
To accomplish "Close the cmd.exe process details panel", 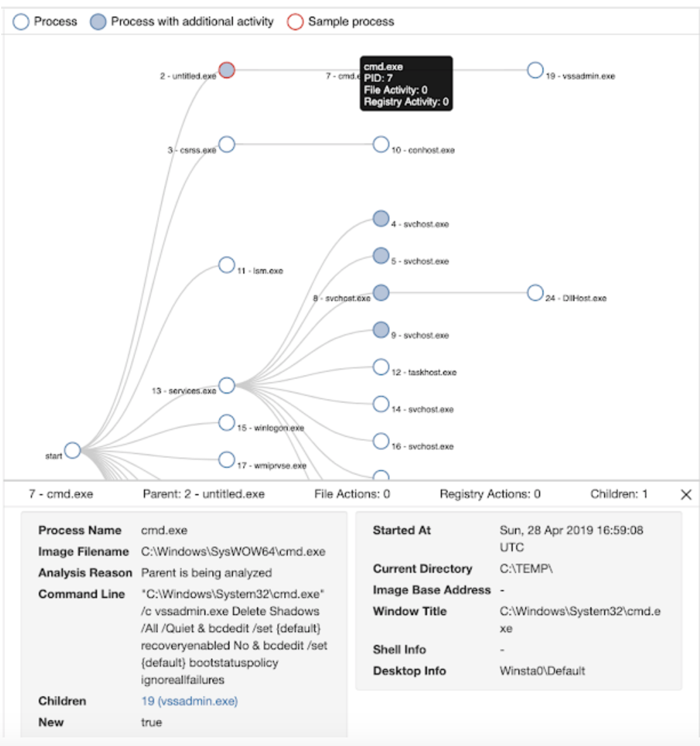I will click(686, 495).
